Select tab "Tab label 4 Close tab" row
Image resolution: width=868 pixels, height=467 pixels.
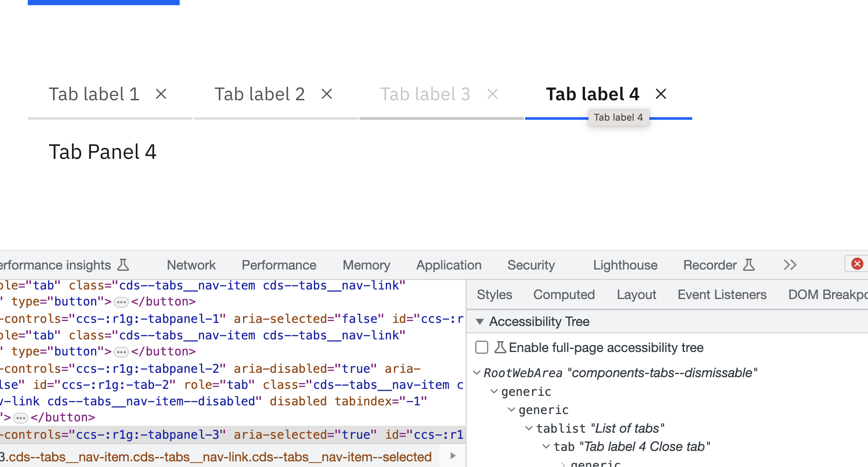[x=632, y=447]
